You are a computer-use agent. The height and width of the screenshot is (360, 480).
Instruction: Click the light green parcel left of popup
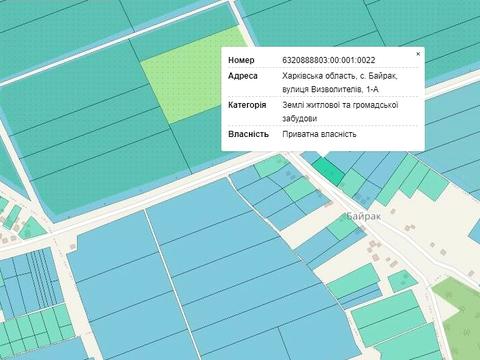click(x=190, y=78)
